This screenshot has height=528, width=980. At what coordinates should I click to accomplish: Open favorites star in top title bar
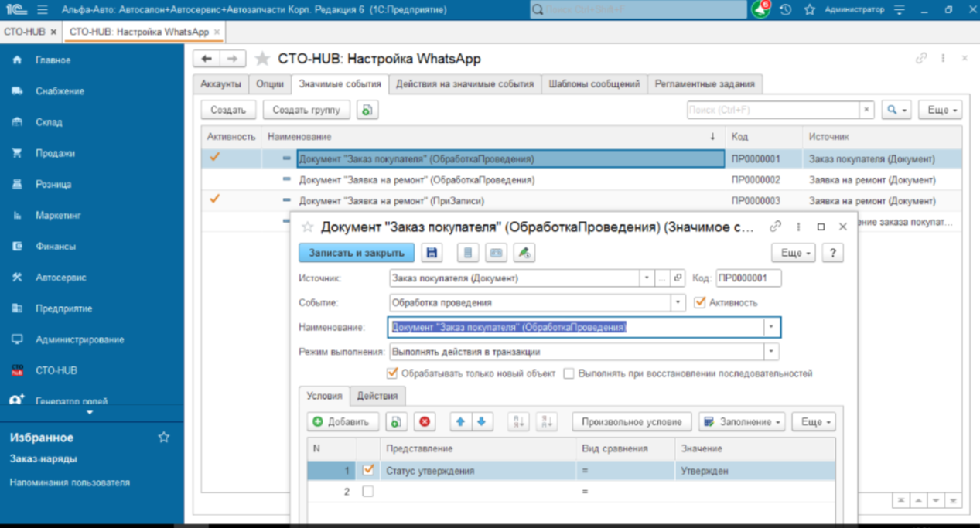click(x=810, y=10)
